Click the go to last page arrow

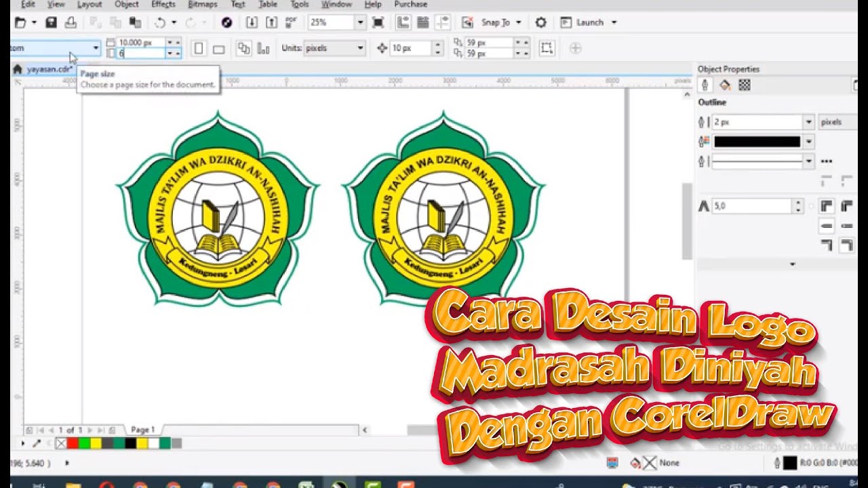(x=100, y=430)
